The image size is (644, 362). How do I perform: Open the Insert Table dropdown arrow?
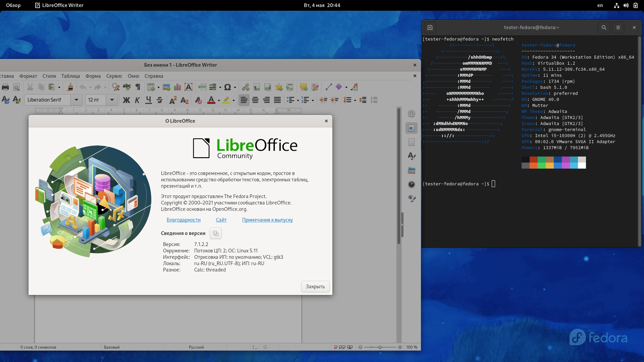pyautogui.click(x=158, y=87)
